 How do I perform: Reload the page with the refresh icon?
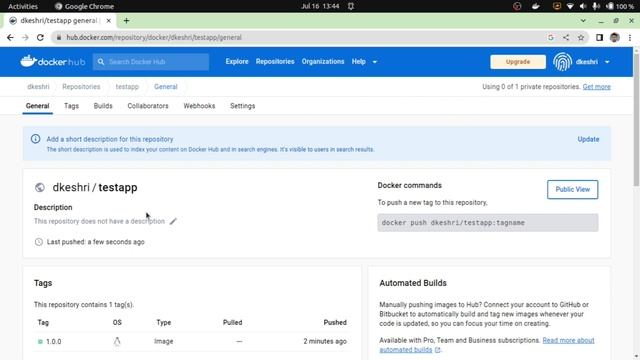point(40,38)
